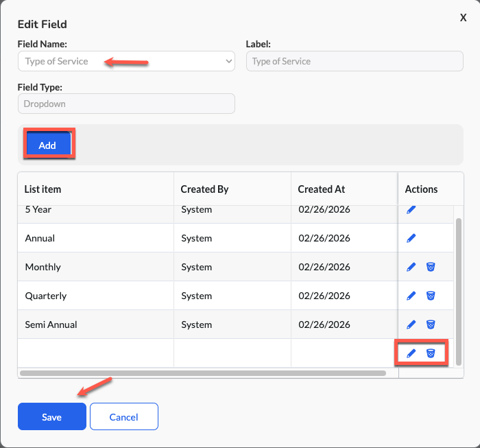Cancel editing the field
This screenshot has height=448, width=480.
(x=124, y=416)
